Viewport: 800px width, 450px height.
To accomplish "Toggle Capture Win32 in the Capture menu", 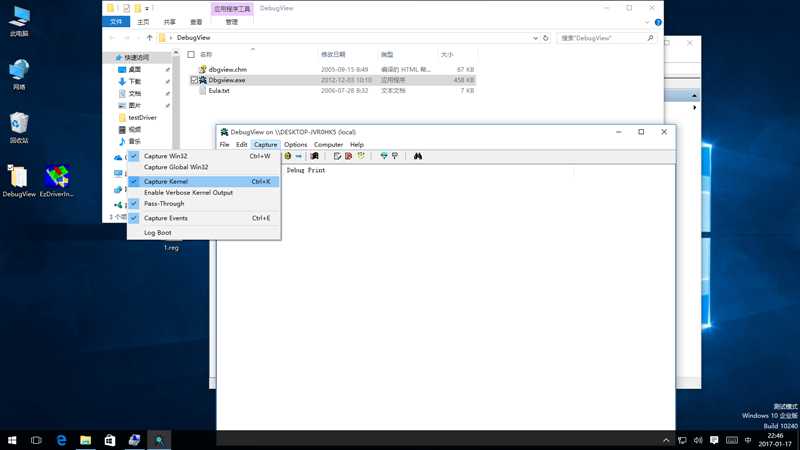I will click(204, 156).
